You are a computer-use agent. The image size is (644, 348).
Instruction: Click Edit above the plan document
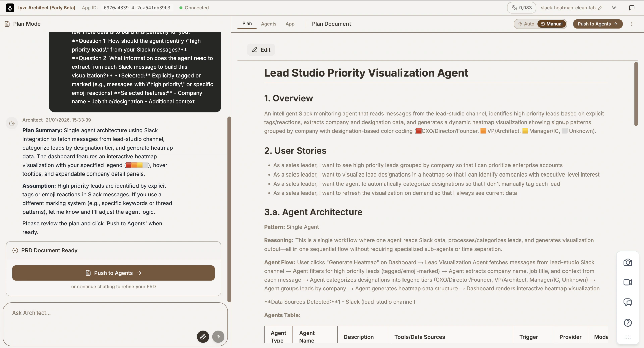[261, 50]
